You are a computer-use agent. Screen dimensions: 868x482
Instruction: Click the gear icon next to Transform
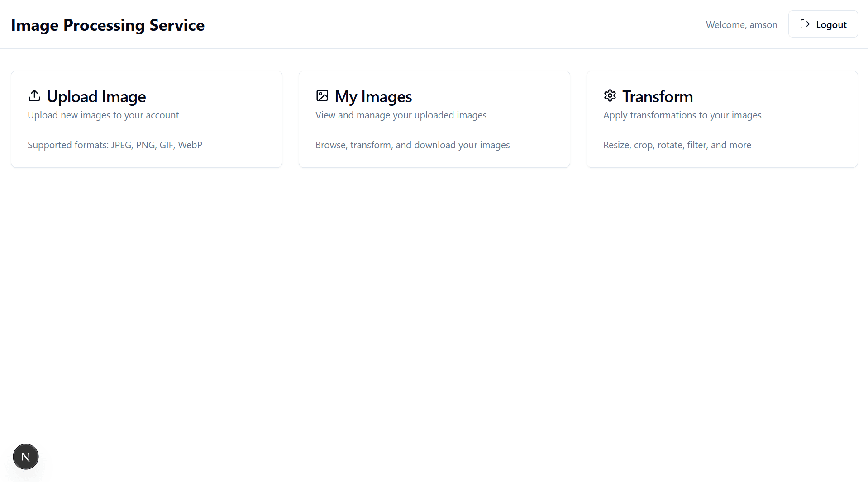point(610,96)
